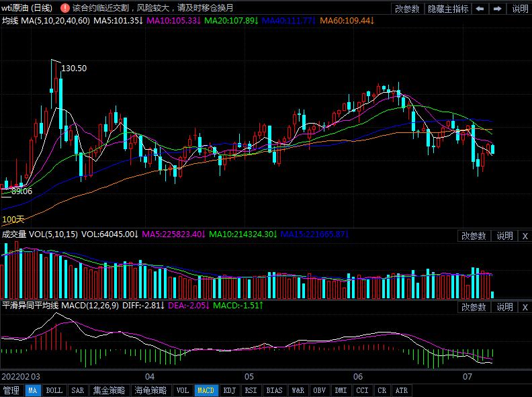This screenshot has width=532, height=397.
Task: Click 说明 in the volume panel header
Action: (x=504, y=236)
